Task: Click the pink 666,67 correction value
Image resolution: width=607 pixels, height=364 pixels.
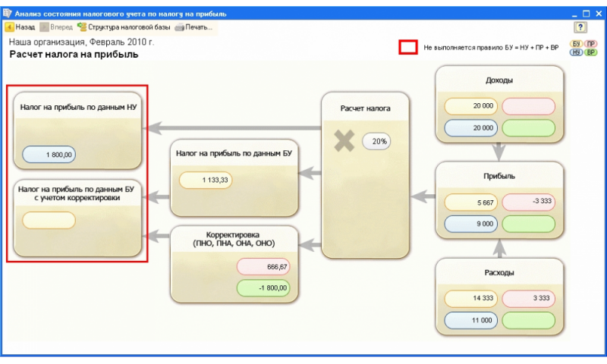Action: click(263, 267)
